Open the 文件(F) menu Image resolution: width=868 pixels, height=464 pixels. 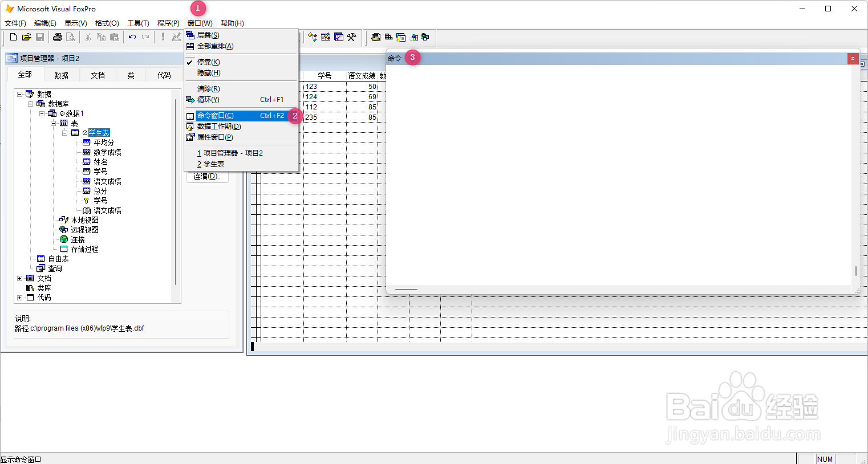point(15,23)
